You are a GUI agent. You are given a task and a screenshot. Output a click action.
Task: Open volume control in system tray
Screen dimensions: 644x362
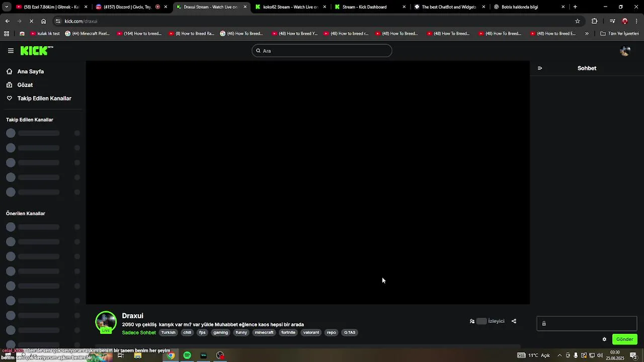(600, 355)
